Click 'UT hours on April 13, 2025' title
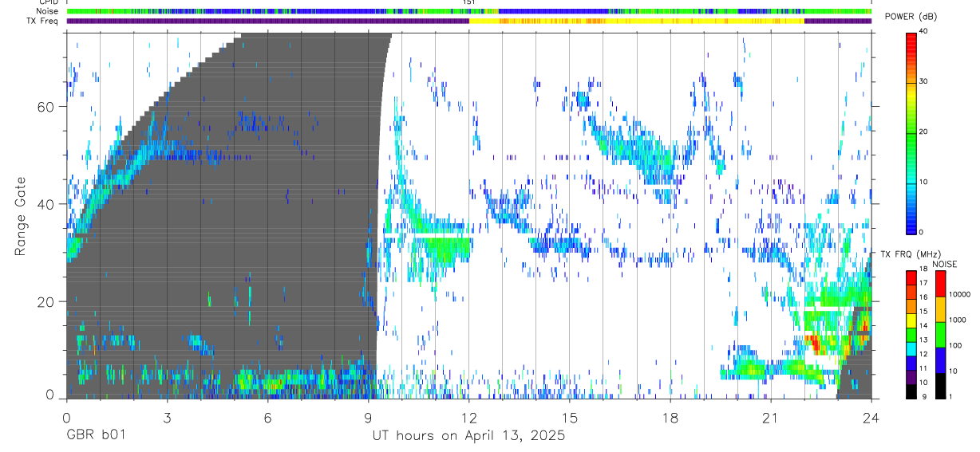 click(468, 435)
